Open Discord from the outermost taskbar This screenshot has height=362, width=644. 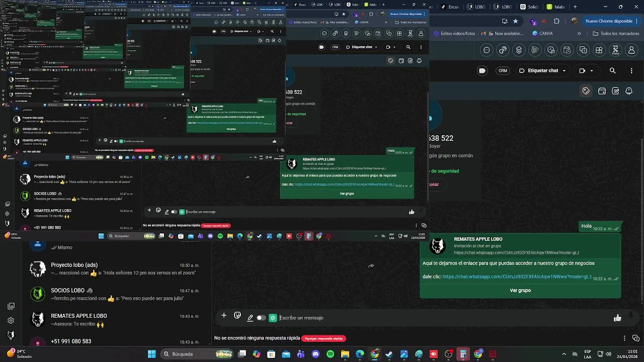click(315, 354)
